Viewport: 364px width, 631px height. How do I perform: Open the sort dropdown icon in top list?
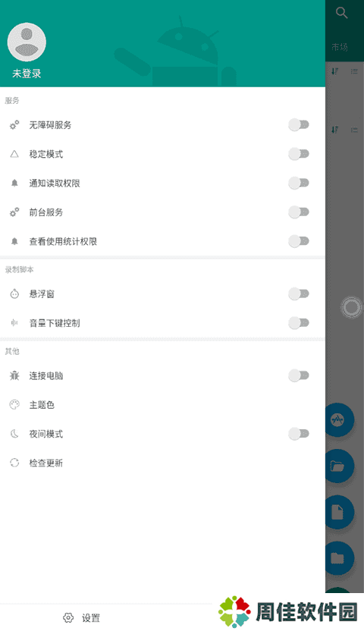(x=334, y=71)
